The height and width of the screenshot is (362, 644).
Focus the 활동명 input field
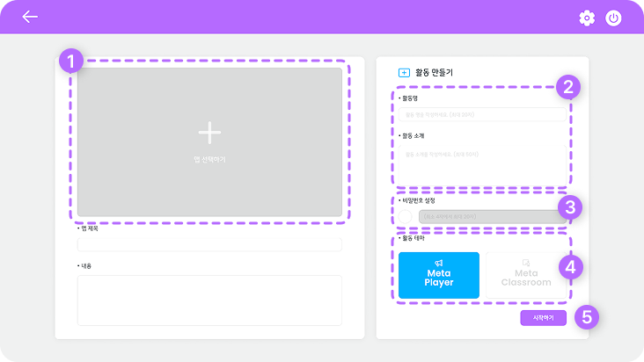[x=480, y=114]
